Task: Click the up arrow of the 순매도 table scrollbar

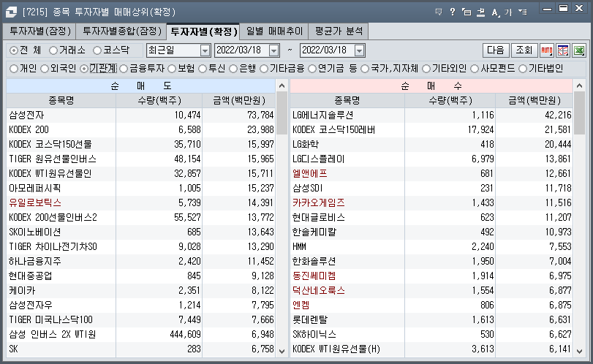Action: 282,86
